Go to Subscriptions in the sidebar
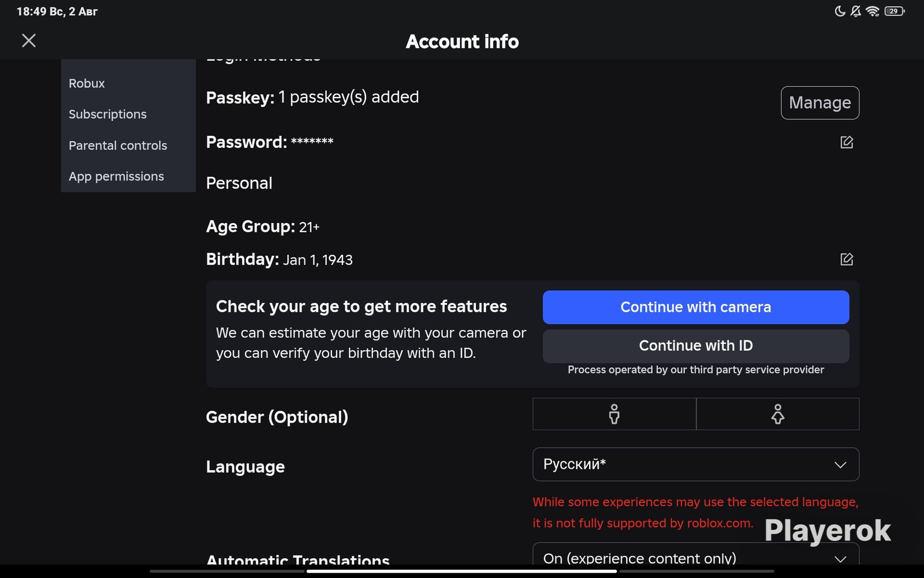The width and height of the screenshot is (924, 578). [107, 114]
